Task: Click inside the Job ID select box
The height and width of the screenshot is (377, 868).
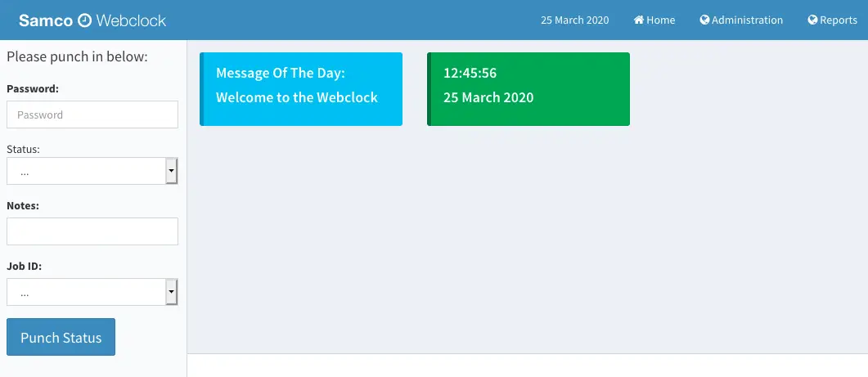Action: tap(86, 292)
